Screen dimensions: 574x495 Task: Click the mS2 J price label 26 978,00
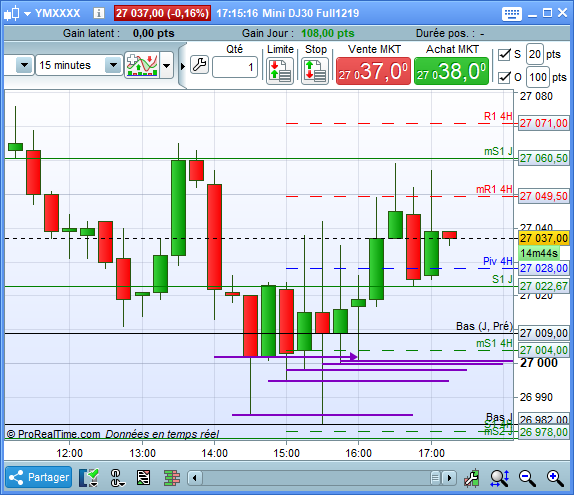(x=544, y=432)
